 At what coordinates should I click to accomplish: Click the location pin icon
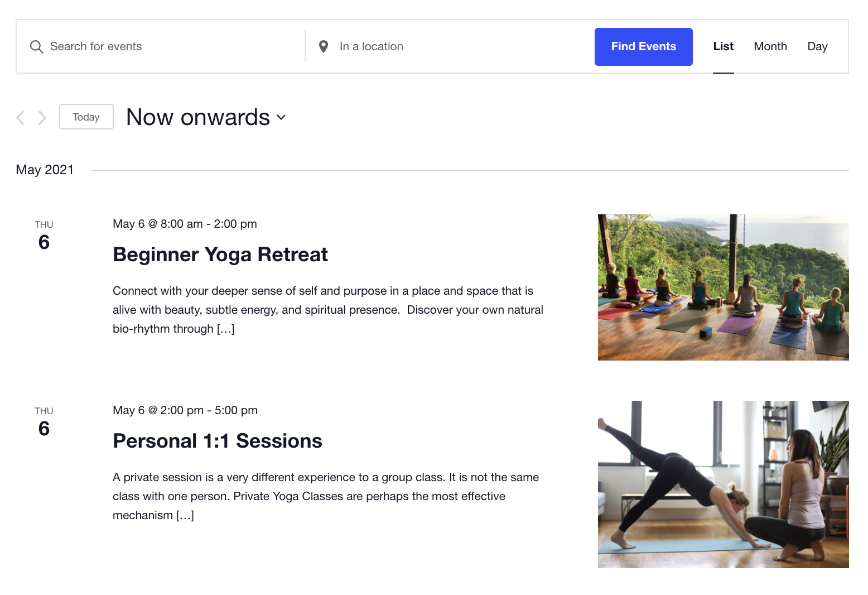click(x=324, y=46)
